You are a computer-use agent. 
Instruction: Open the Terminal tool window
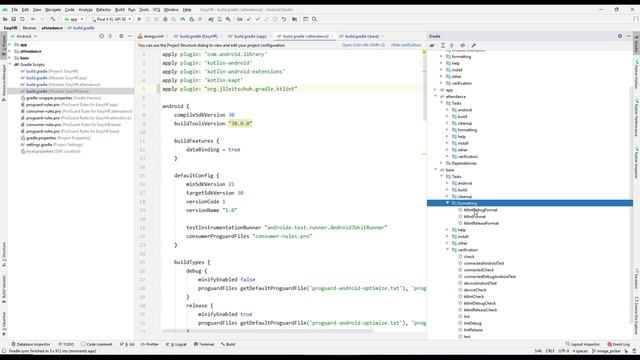coord(204,344)
